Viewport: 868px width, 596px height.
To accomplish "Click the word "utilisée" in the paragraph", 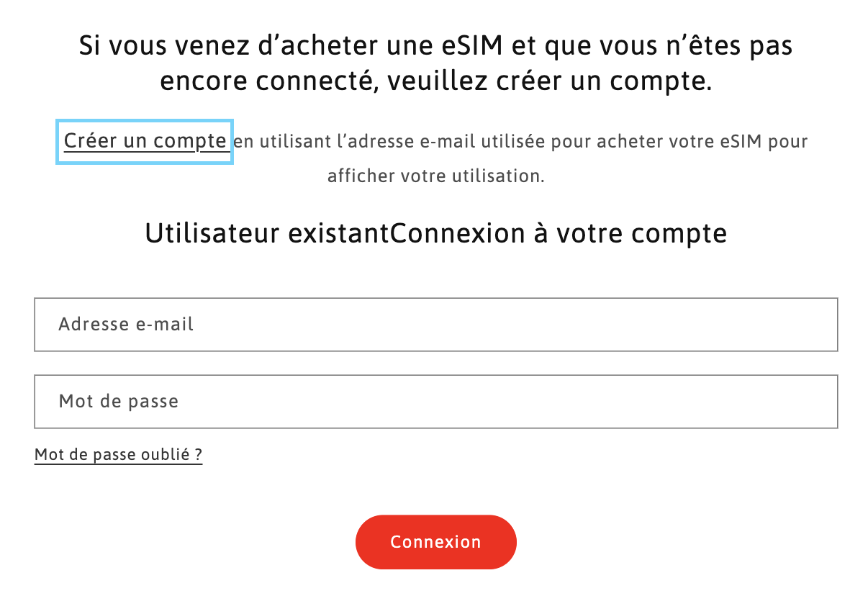I will [514, 142].
